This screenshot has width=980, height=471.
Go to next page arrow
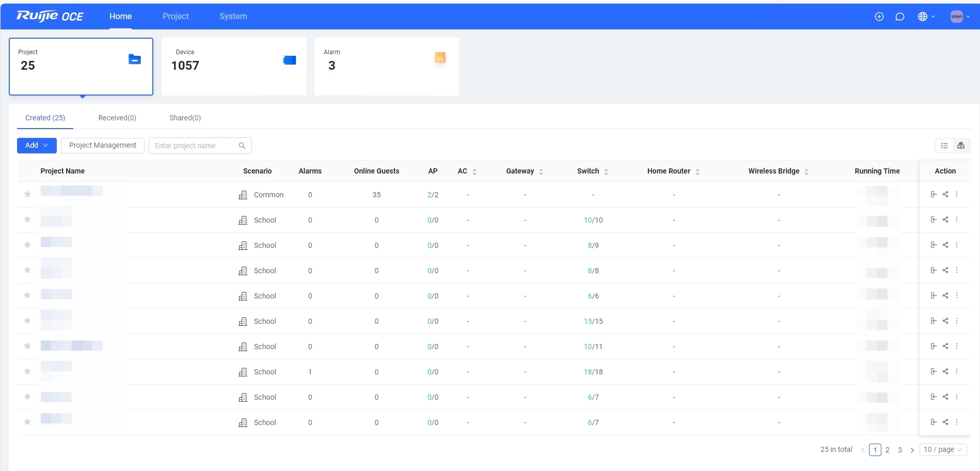coord(912,450)
